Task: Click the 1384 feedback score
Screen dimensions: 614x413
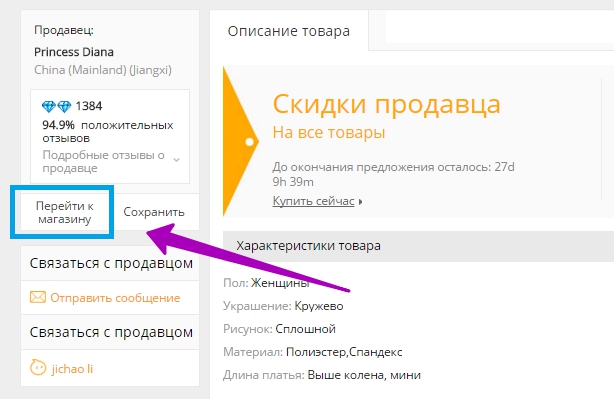Action: (x=89, y=106)
